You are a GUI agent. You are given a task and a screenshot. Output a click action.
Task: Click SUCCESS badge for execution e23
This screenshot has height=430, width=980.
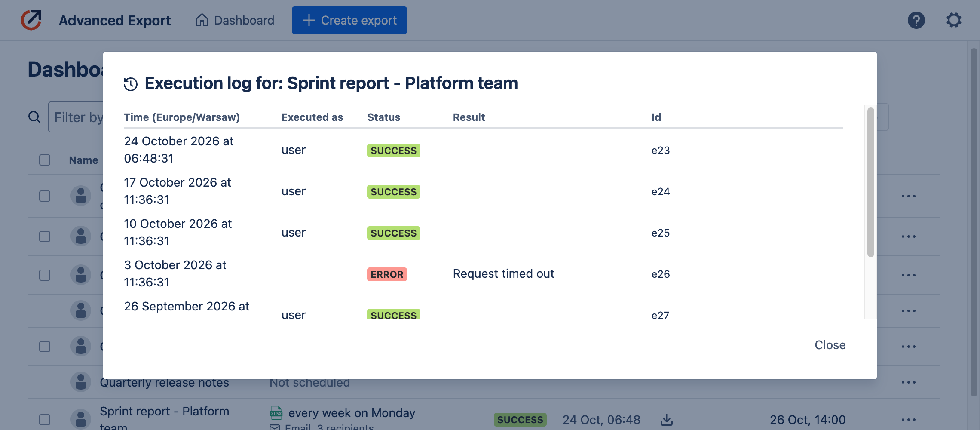(393, 150)
